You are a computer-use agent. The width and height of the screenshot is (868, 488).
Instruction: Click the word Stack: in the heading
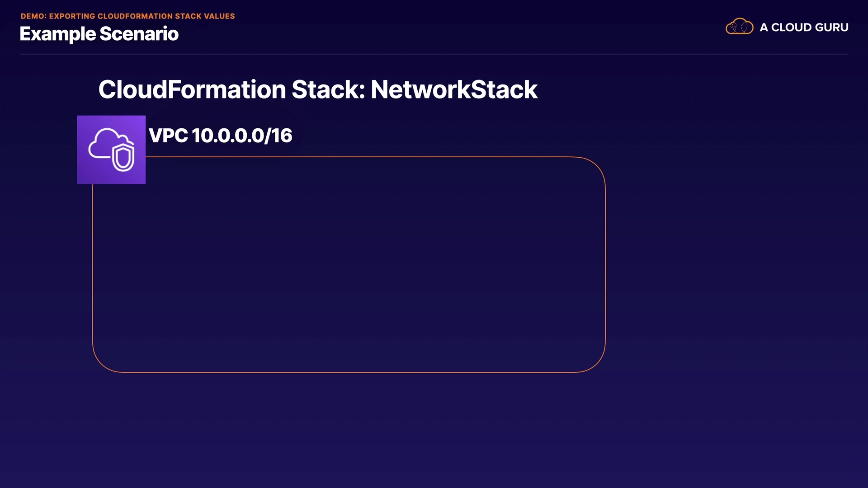[328, 89]
